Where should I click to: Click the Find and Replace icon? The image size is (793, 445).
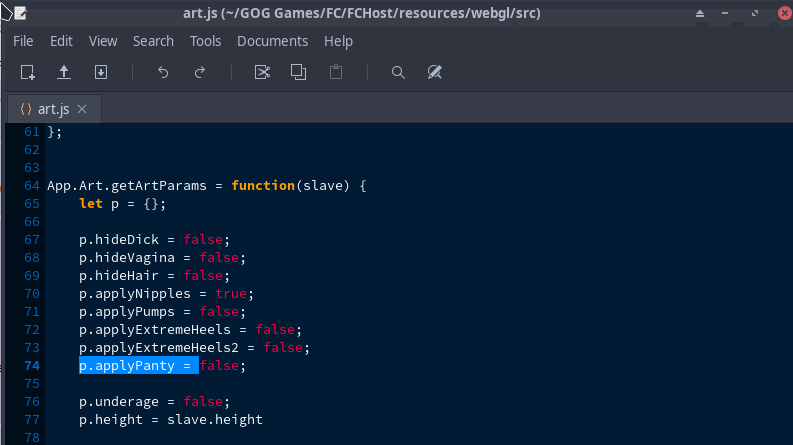coord(434,72)
